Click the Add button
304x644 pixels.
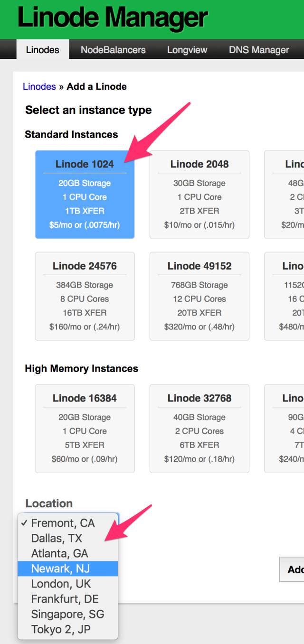pos(294,569)
